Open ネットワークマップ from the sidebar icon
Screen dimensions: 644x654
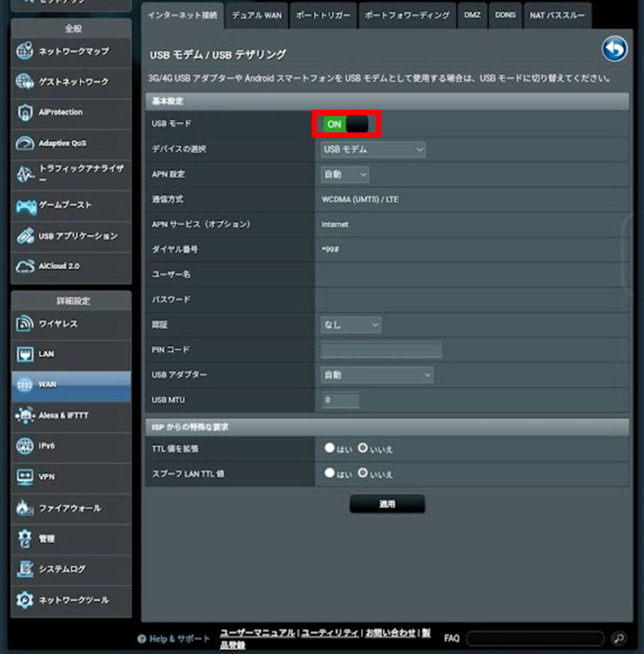pyautogui.click(x=25, y=51)
